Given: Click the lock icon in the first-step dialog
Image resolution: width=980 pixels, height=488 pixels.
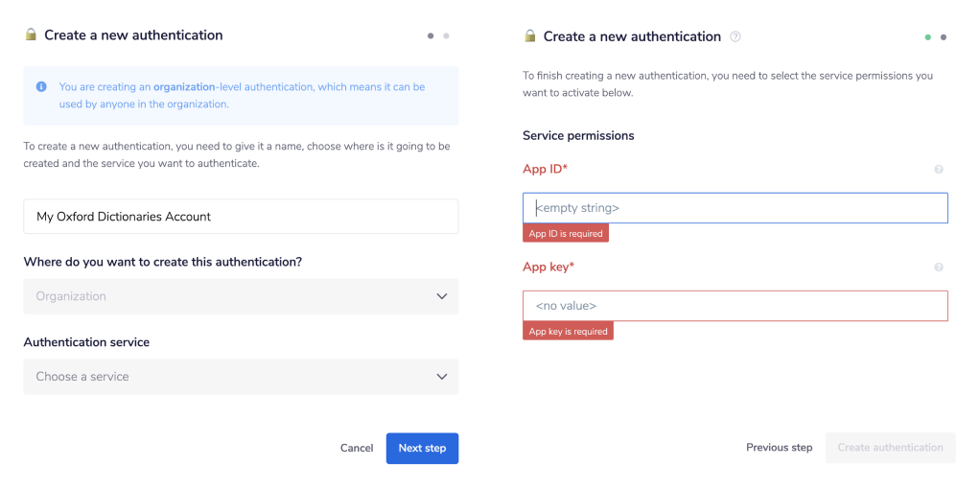Looking at the screenshot, I should pyautogui.click(x=31, y=35).
